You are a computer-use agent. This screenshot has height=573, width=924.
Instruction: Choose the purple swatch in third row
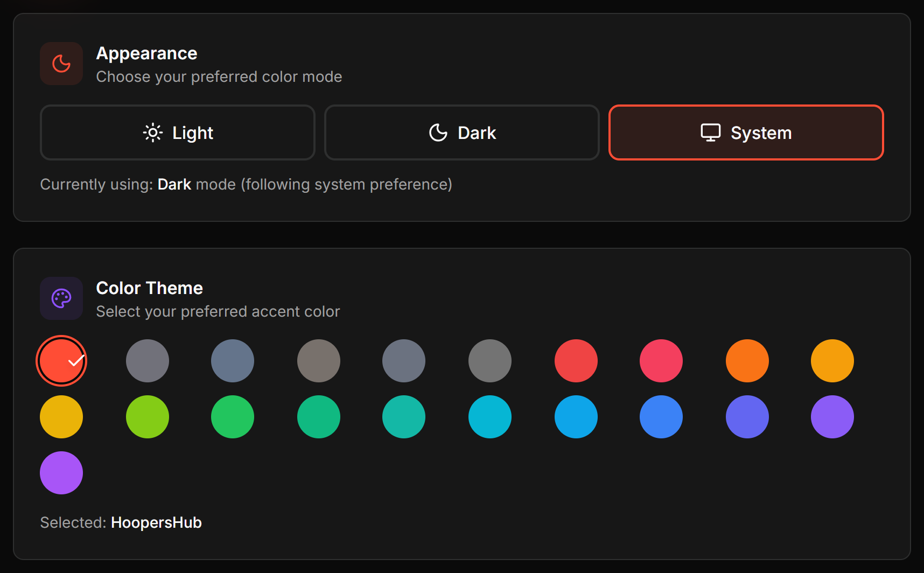pos(61,473)
